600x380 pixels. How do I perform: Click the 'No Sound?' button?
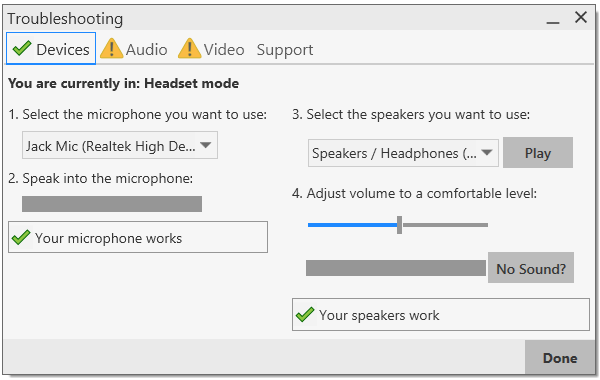point(531,268)
